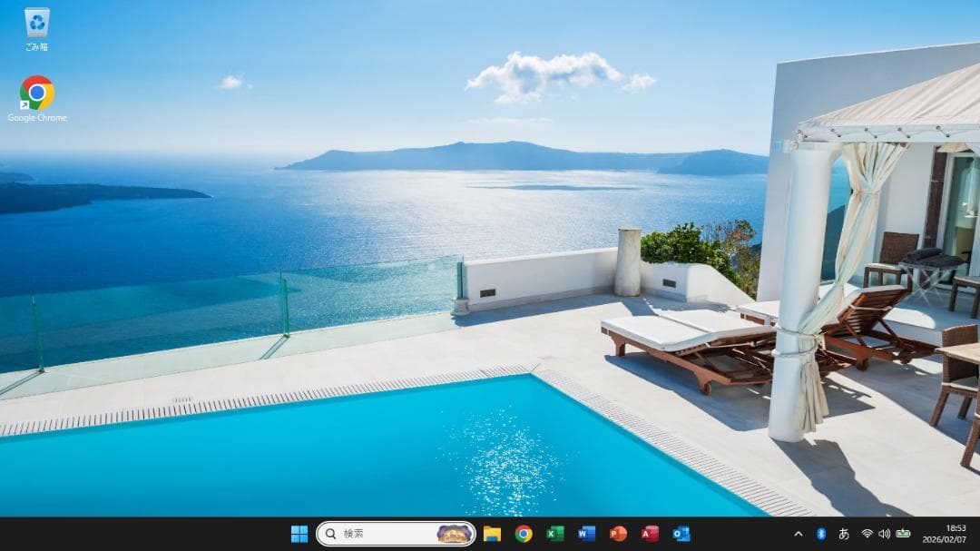Viewport: 980px width, 551px height.
Task: Click inside the taskbar search box
Action: [381, 536]
